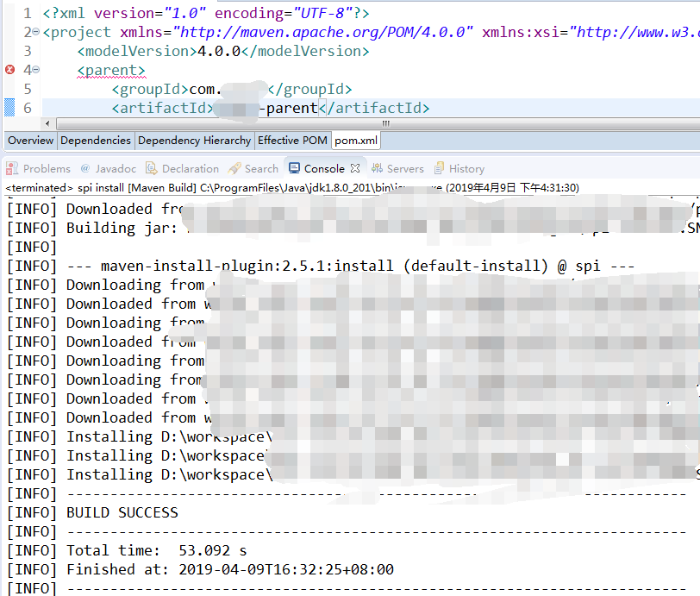The width and height of the screenshot is (700, 596).
Task: Click the error marker on line 4
Action: click(10, 70)
